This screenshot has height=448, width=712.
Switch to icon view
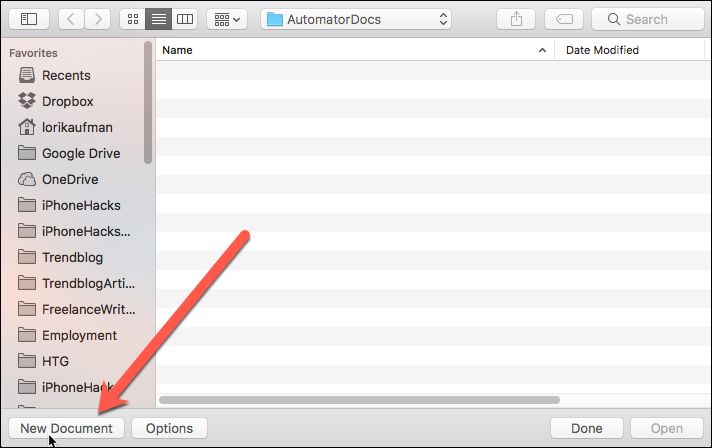[x=133, y=19]
